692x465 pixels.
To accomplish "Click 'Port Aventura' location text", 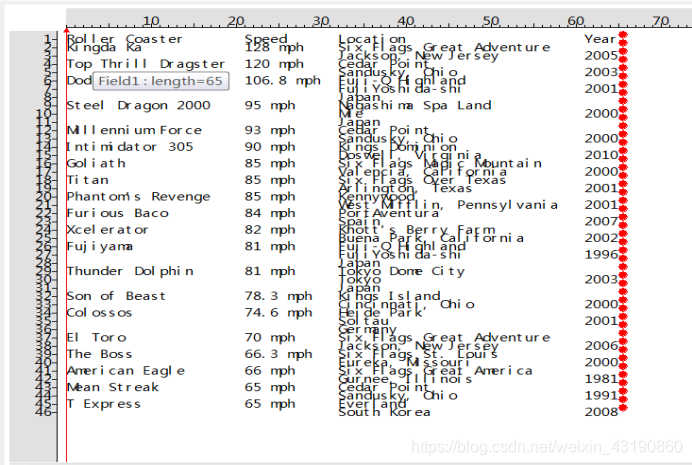I will tap(389, 213).
